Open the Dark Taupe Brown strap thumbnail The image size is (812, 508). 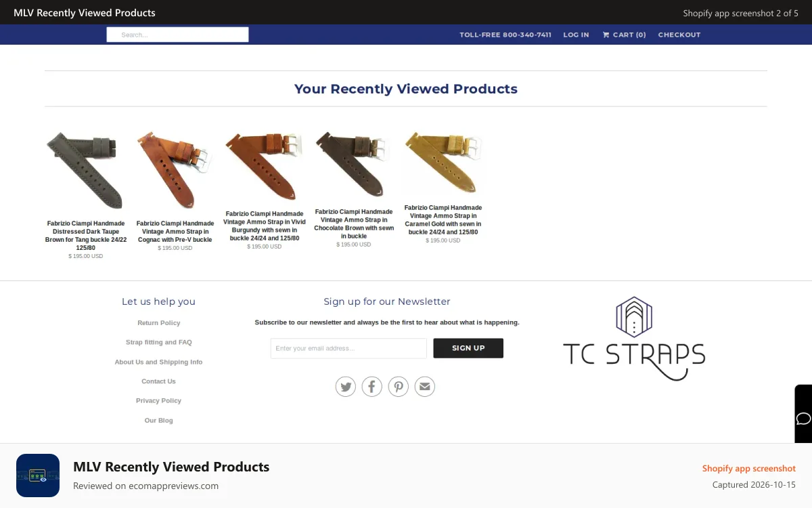85,170
